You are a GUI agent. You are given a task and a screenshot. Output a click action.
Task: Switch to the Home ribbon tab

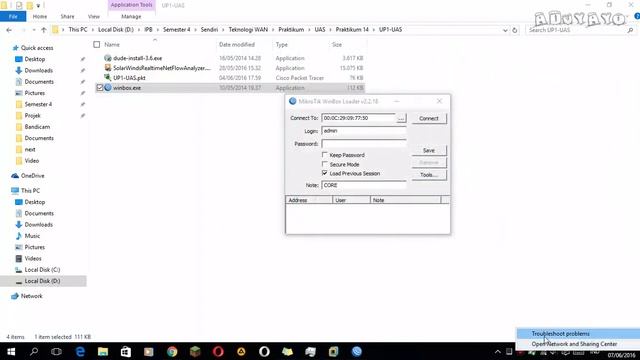click(x=40, y=16)
